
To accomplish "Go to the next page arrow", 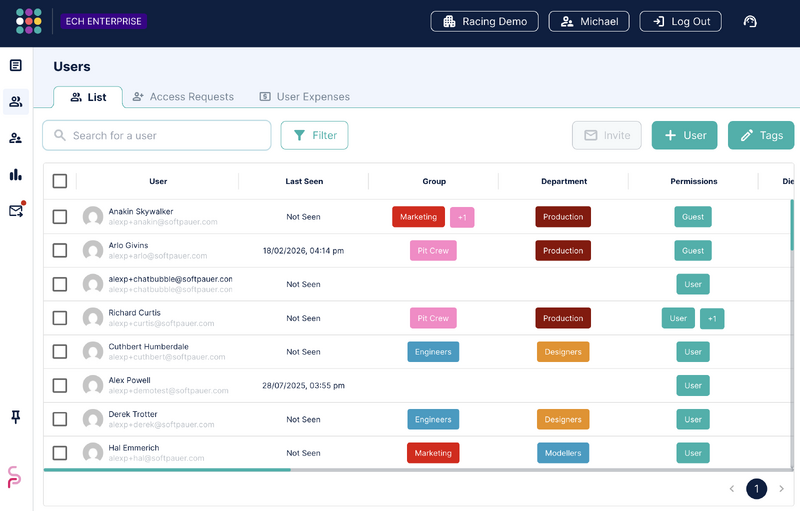I will (x=781, y=489).
